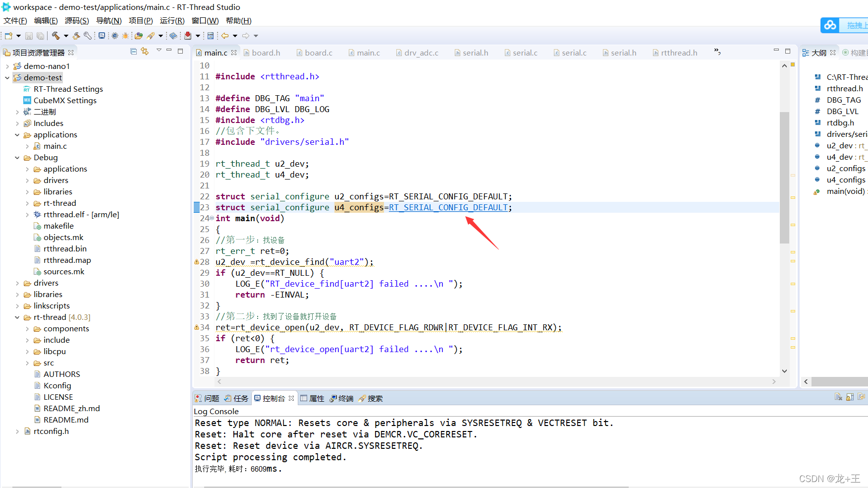This screenshot has width=868, height=488.
Task: Select rtthread.elf - [arm/le] in the tree
Action: tap(81, 215)
